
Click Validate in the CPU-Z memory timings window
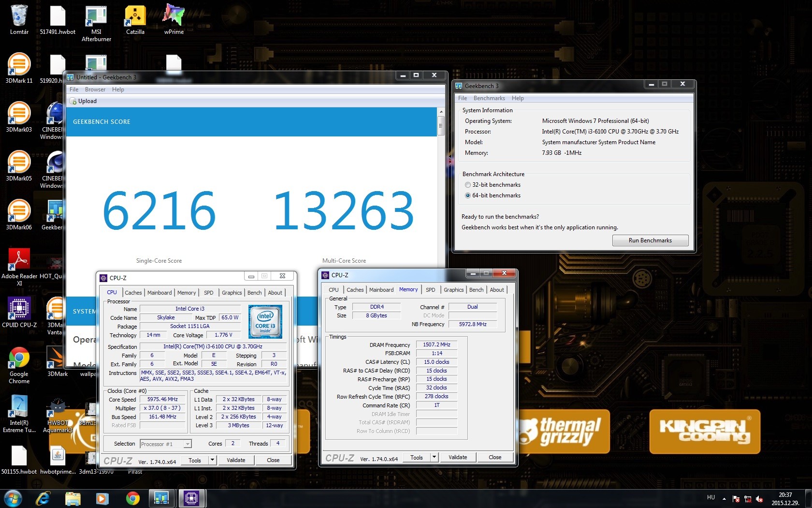458,457
